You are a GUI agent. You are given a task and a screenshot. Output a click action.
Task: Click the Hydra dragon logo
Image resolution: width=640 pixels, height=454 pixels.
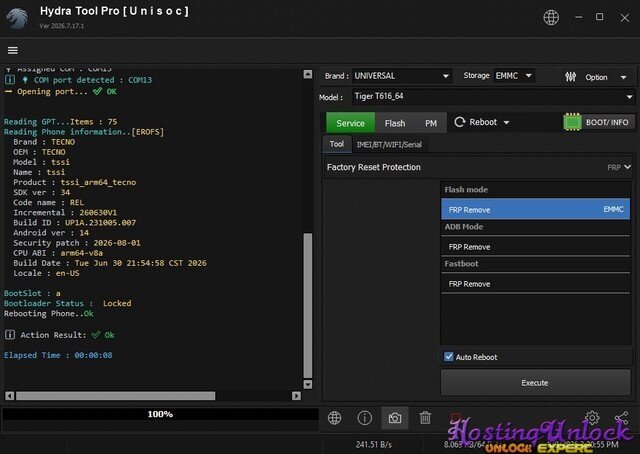[x=18, y=18]
